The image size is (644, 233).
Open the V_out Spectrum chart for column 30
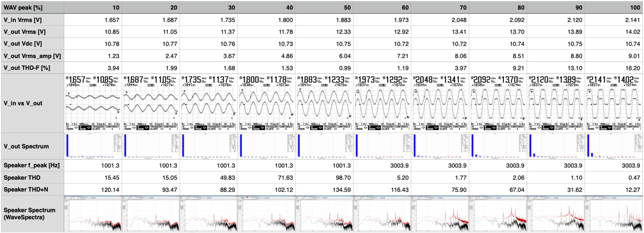(209, 146)
